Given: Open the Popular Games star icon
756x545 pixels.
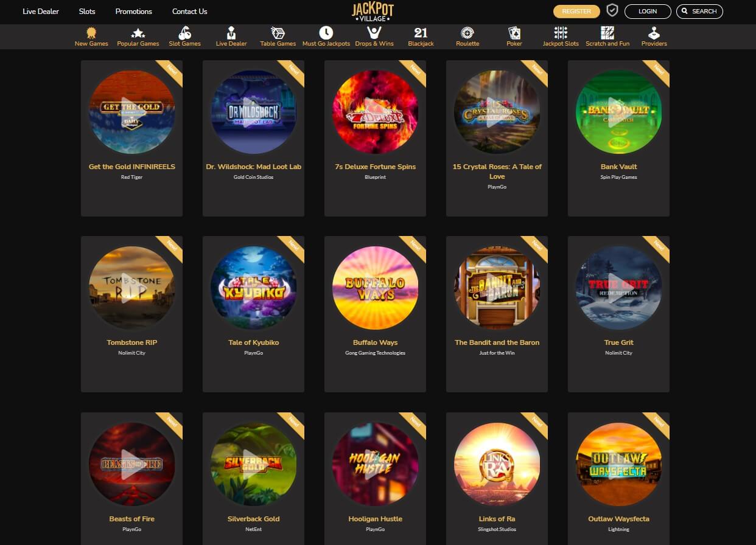Looking at the screenshot, I should click(x=138, y=33).
